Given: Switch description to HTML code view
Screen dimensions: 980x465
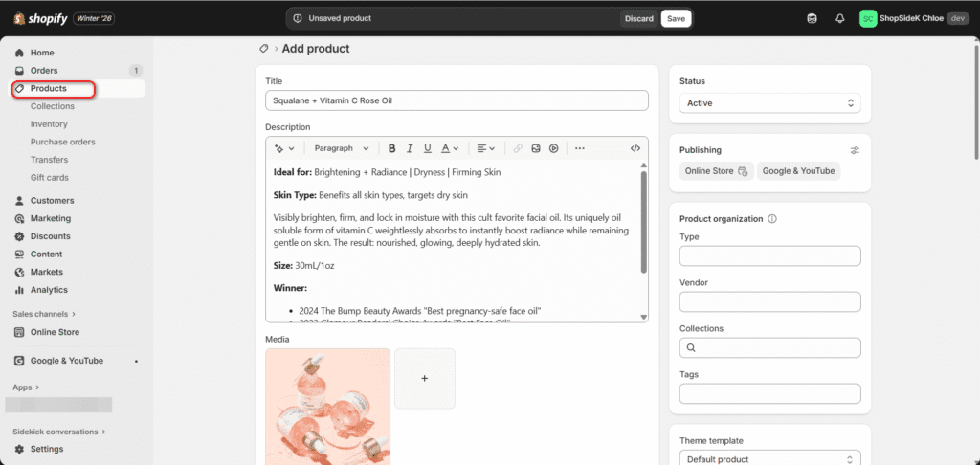Looking at the screenshot, I should click(635, 148).
